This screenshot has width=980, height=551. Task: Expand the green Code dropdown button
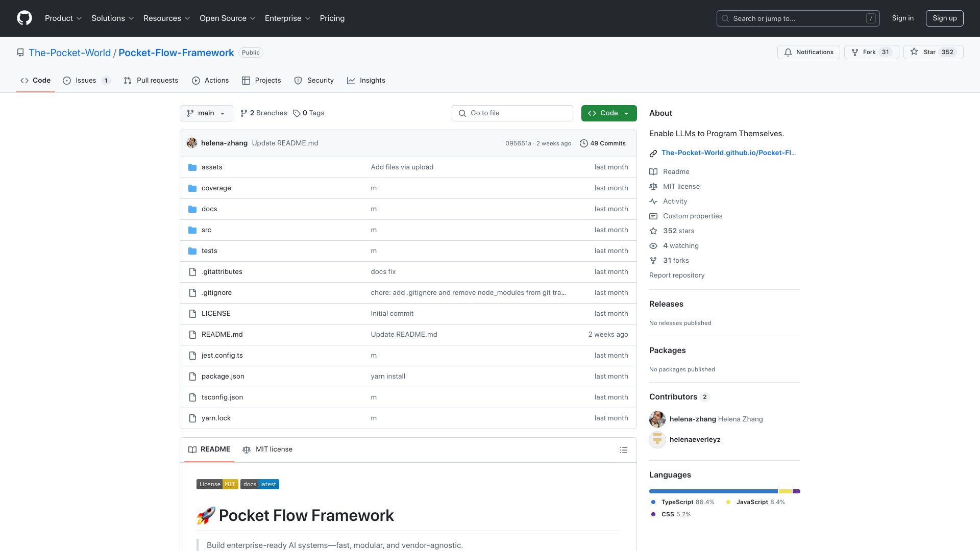click(609, 113)
